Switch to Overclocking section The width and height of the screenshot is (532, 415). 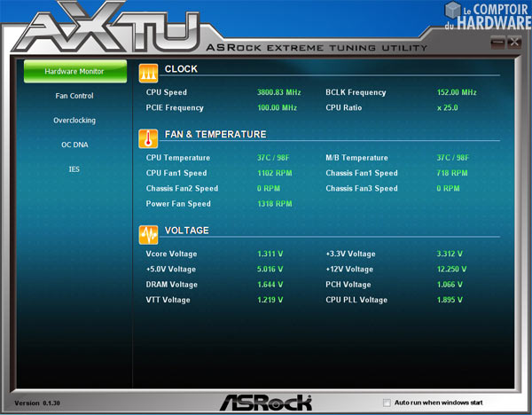pyautogui.click(x=74, y=121)
